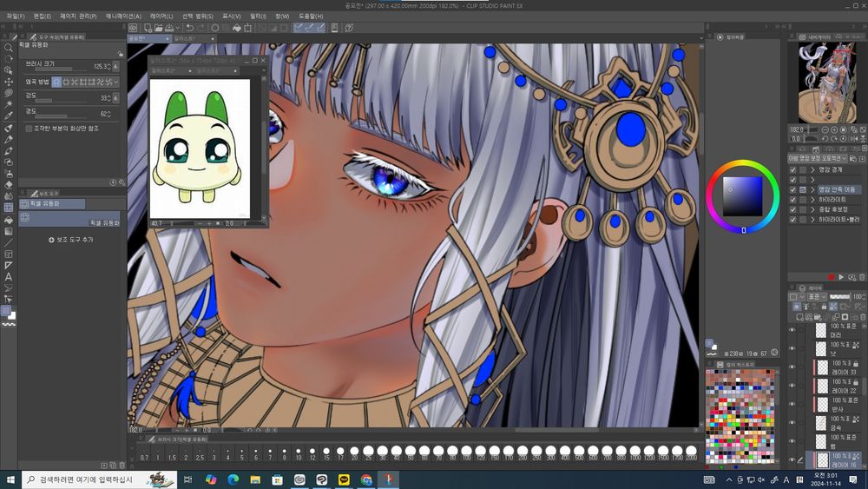Click the navigator thumbnail preview
The height and width of the screenshot is (489, 868).
point(827,83)
